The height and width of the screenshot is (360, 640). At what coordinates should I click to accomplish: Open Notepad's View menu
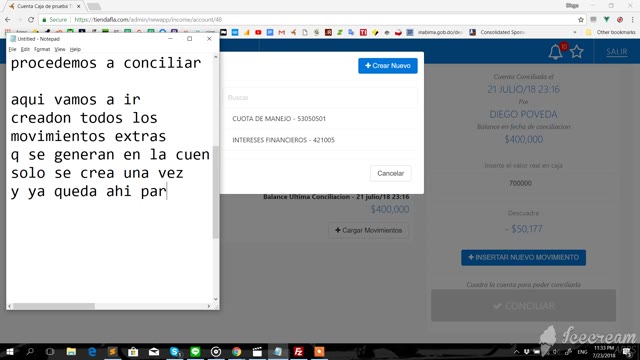click(x=60, y=49)
